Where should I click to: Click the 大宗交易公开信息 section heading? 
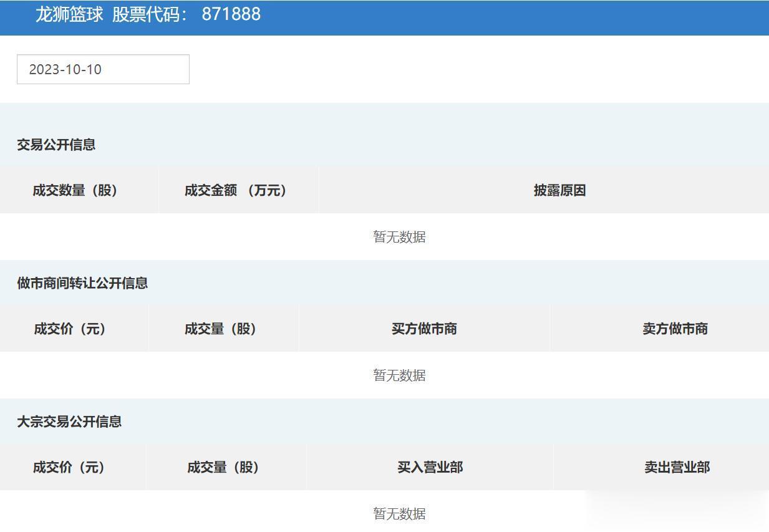[x=69, y=422]
